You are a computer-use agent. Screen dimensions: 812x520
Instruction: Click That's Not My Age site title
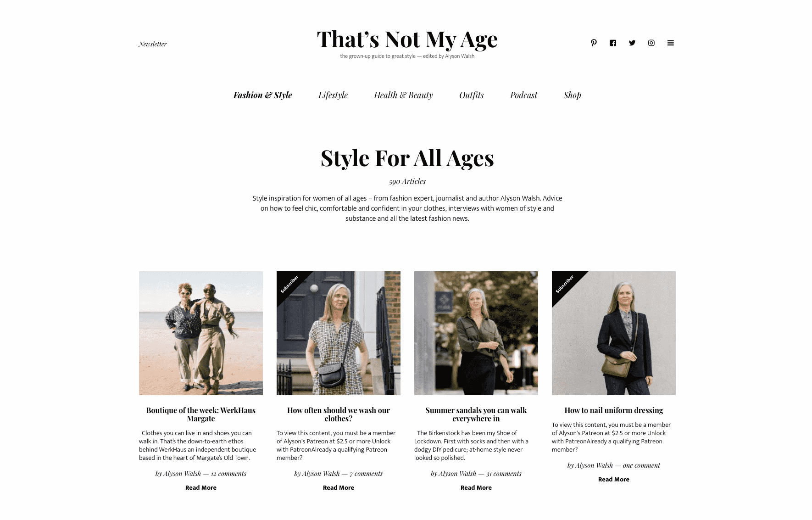click(x=407, y=39)
